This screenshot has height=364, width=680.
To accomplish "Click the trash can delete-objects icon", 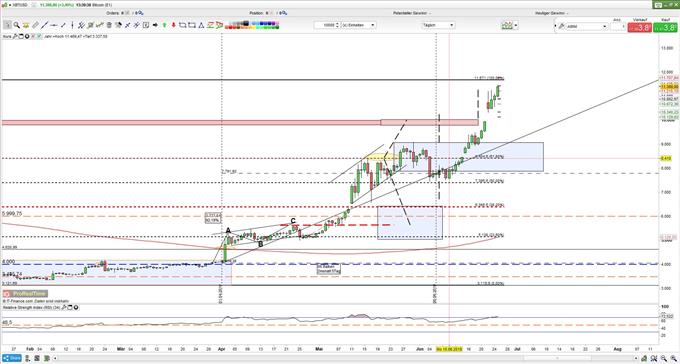I will pyautogui.click(x=109, y=25).
